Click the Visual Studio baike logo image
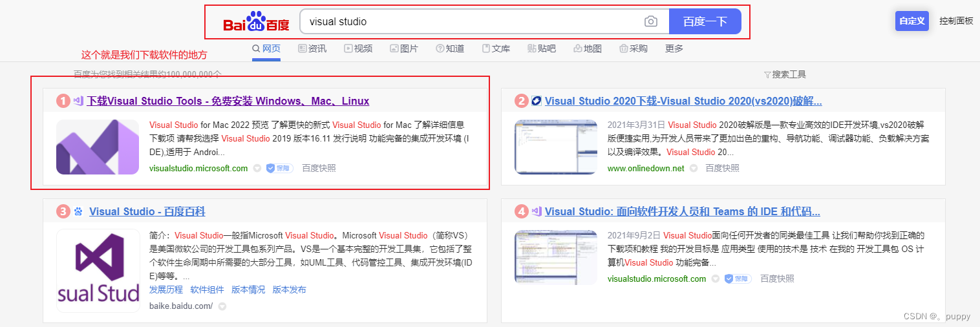 (x=98, y=271)
